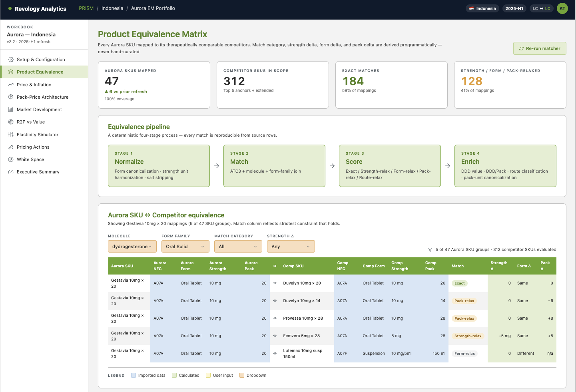Click the Stage 4 Enrich card

pyautogui.click(x=505, y=166)
